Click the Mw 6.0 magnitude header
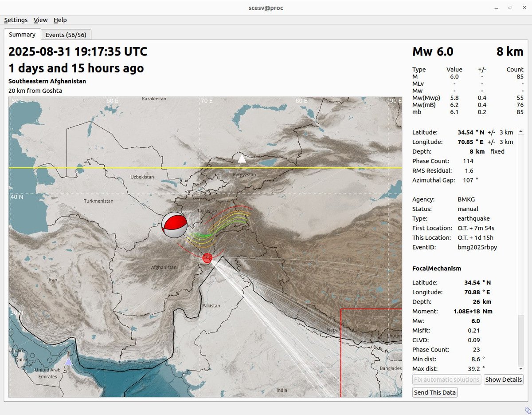 (x=432, y=51)
